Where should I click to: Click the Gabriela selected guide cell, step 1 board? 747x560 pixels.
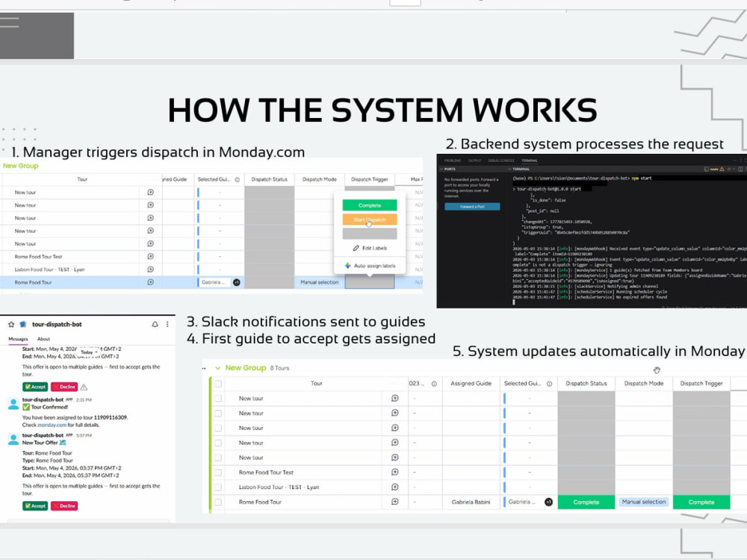220,282
